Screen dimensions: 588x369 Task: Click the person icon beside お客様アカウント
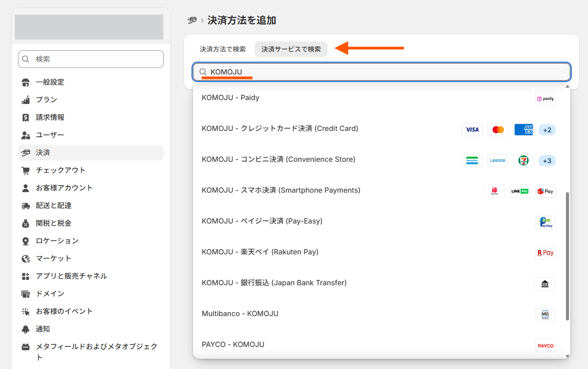(x=26, y=188)
